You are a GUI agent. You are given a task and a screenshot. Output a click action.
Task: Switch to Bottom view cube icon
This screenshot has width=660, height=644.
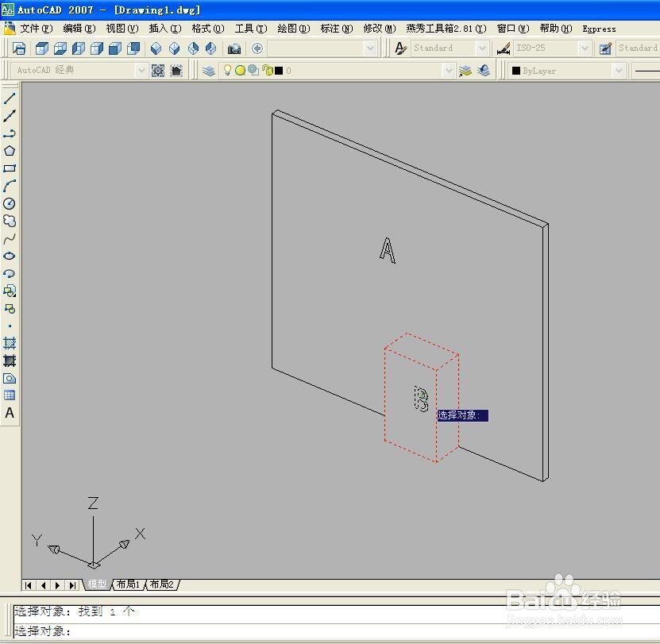[x=60, y=48]
